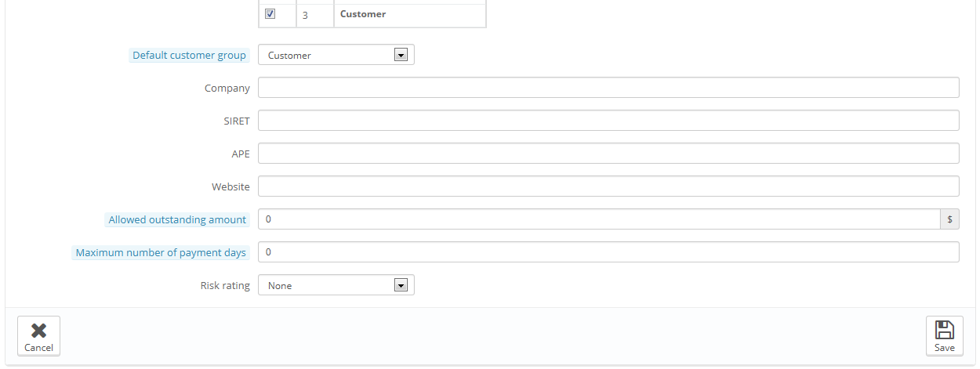Click the Default customer group label
This screenshot has height=369, width=980.
189,55
